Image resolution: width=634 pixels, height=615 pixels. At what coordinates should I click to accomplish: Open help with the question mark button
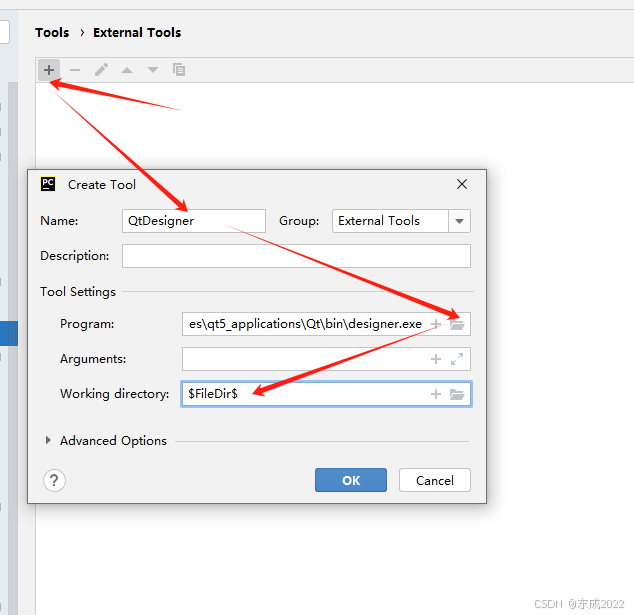[x=54, y=480]
